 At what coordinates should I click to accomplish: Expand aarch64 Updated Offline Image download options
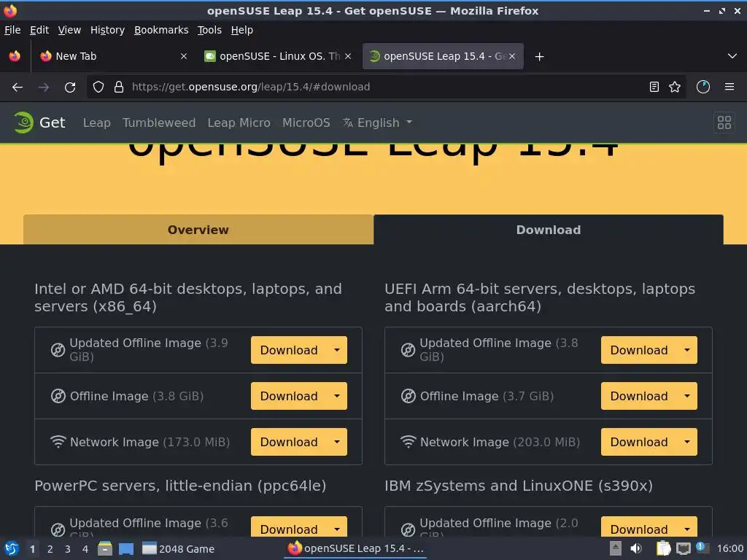(687, 350)
